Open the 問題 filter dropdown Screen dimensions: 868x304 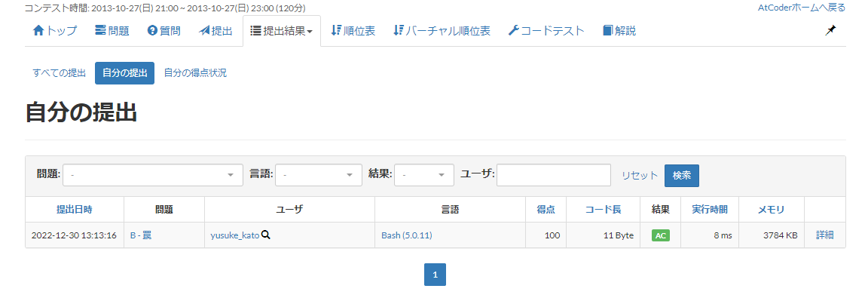point(153,175)
